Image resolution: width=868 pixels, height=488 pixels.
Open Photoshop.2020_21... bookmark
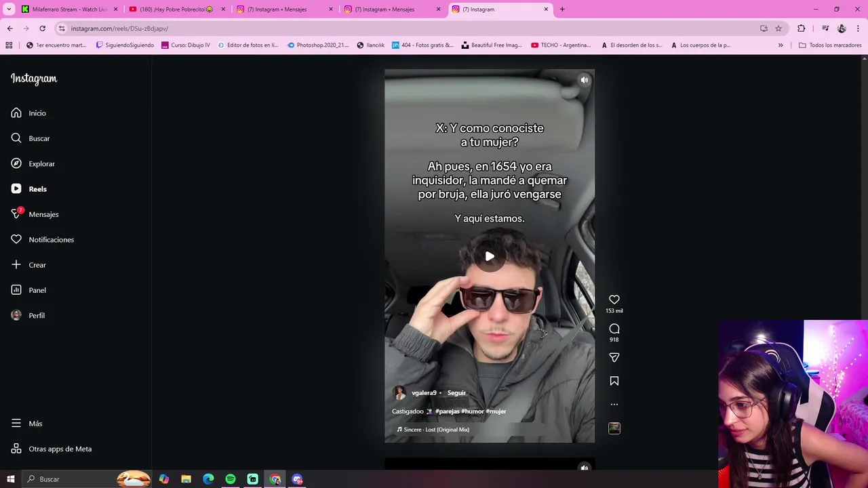(318, 45)
